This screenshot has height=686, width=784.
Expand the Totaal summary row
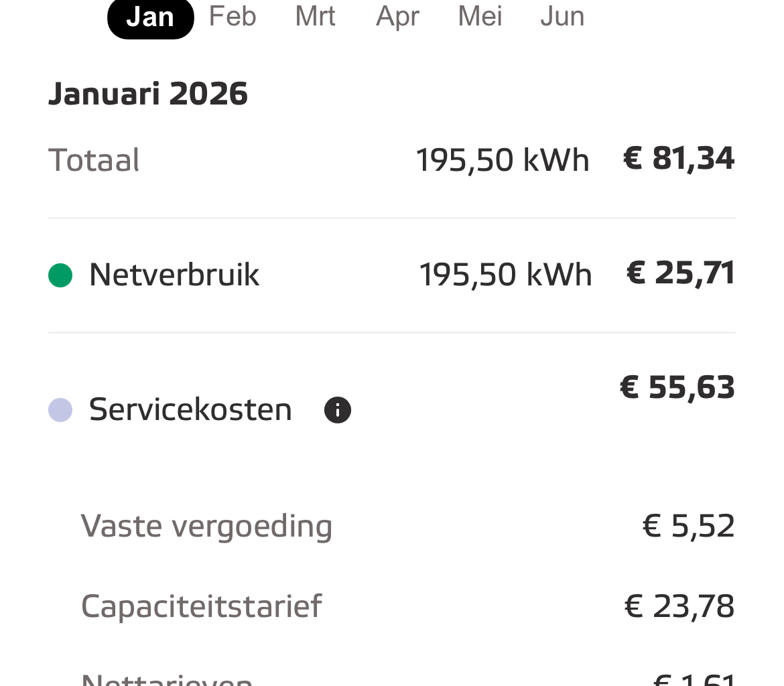(x=94, y=159)
